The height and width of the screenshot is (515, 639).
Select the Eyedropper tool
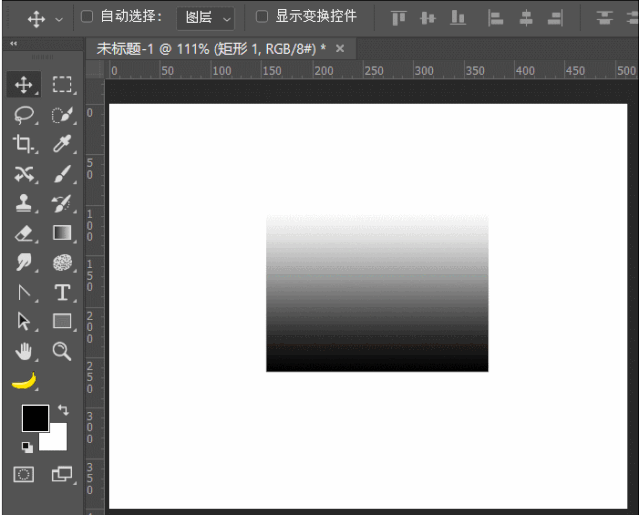click(x=62, y=144)
